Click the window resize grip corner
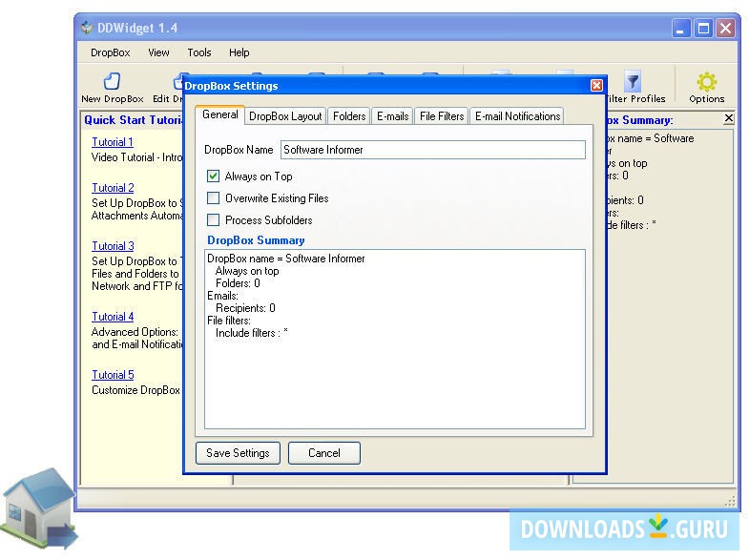 coord(730,501)
